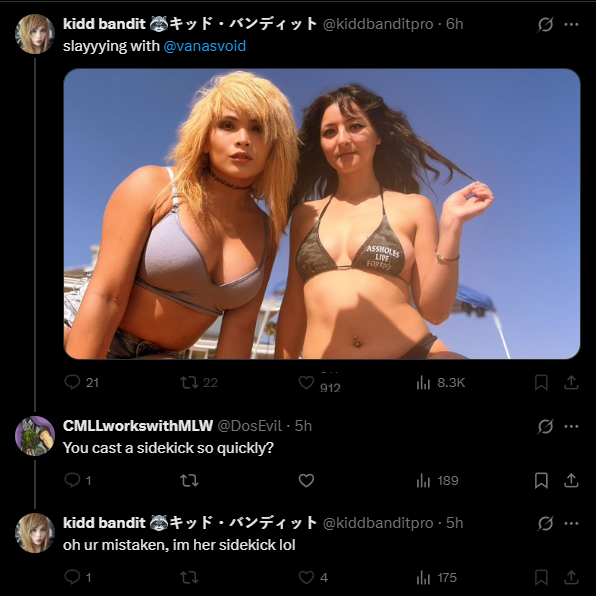This screenshot has height=596, width=596.
Task: Open more options on the last kidd bandit reply
Action: [571, 523]
